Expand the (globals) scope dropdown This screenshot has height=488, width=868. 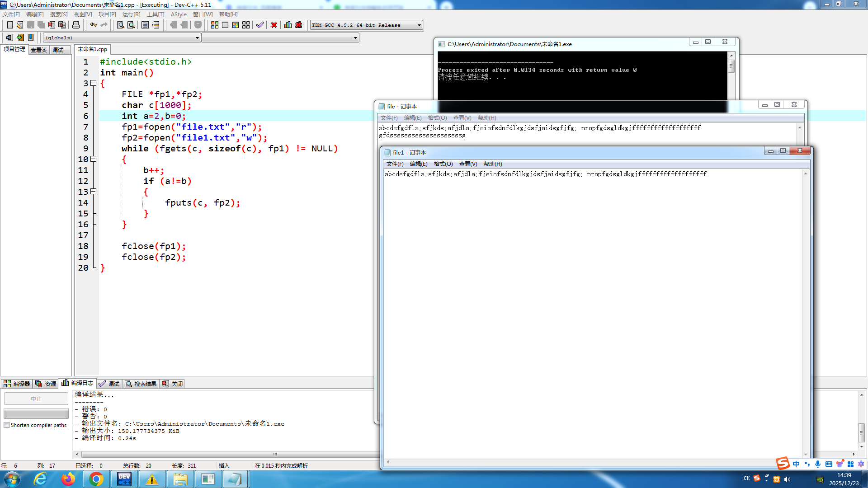197,38
